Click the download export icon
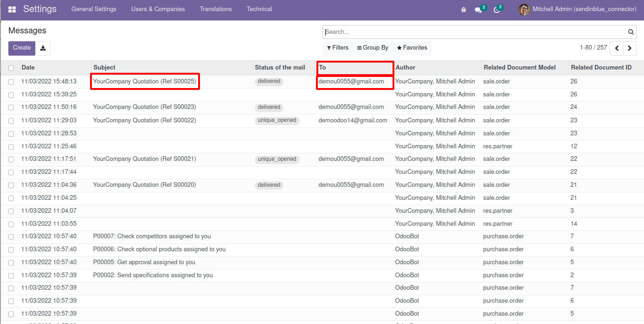 pyautogui.click(x=43, y=48)
